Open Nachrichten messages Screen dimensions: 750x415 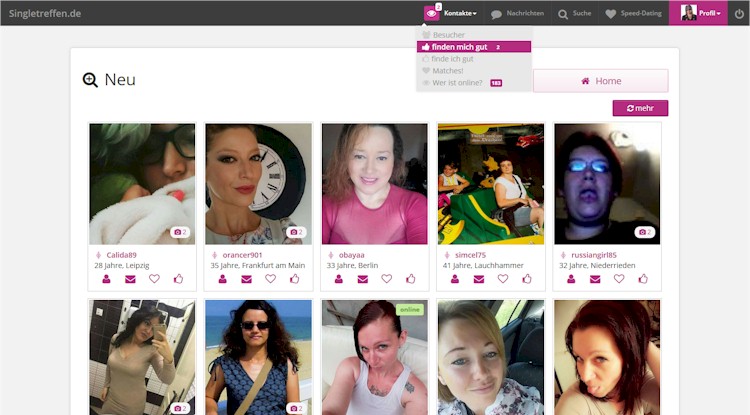point(518,13)
